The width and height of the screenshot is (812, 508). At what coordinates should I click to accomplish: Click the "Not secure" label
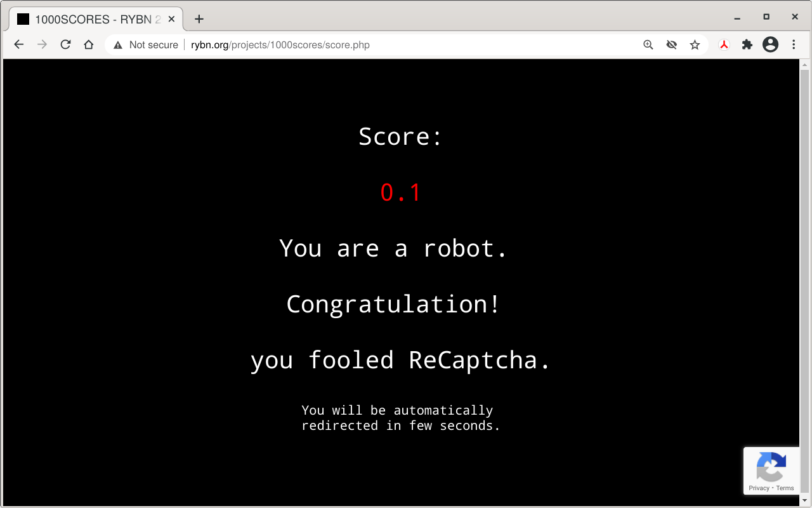[x=154, y=45]
